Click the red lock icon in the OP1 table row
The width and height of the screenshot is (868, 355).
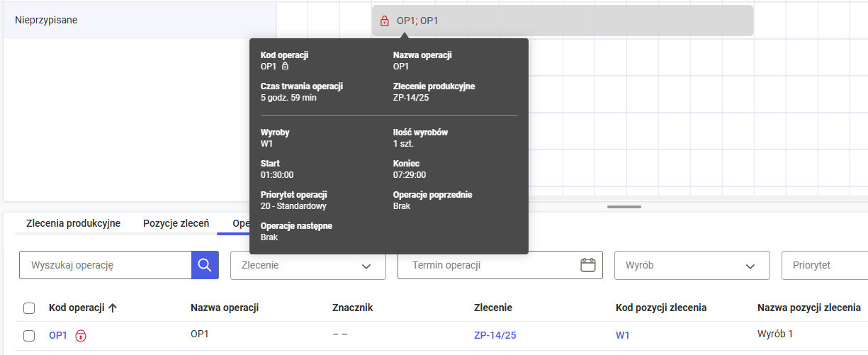[x=81, y=336]
